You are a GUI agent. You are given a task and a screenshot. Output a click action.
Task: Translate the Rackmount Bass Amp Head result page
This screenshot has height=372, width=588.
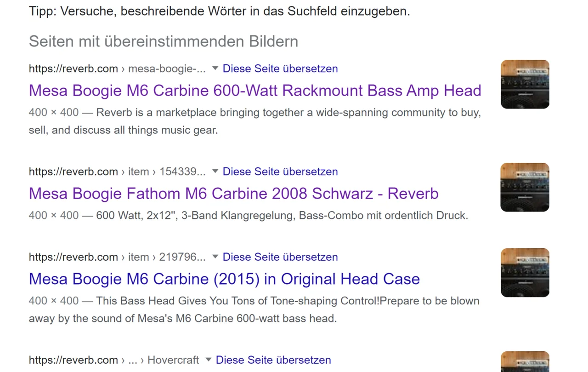[x=280, y=69]
